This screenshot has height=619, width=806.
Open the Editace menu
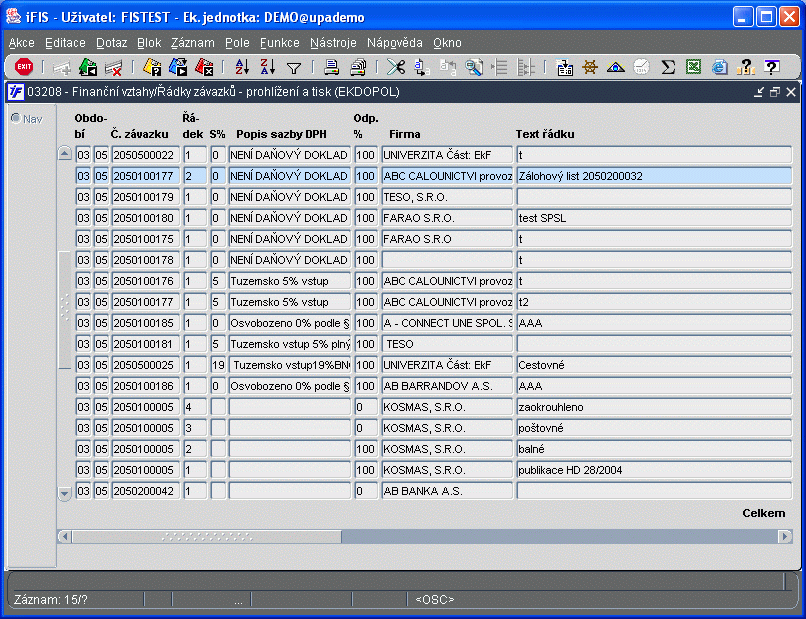tap(65, 43)
